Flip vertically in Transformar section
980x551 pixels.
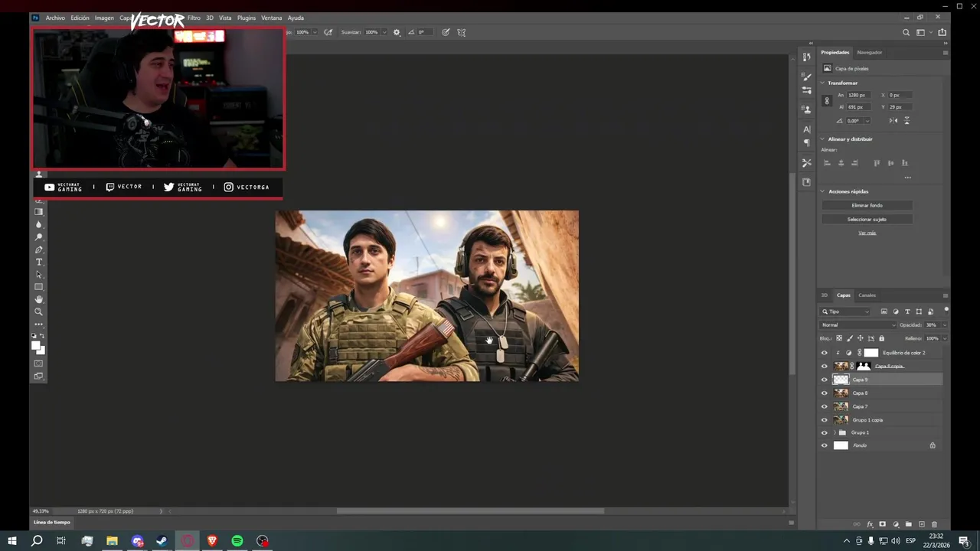pyautogui.click(x=907, y=121)
